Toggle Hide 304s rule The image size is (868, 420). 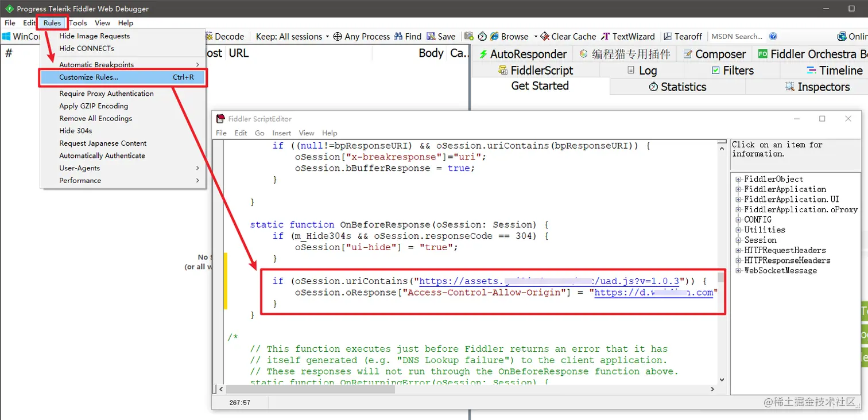click(x=123, y=131)
